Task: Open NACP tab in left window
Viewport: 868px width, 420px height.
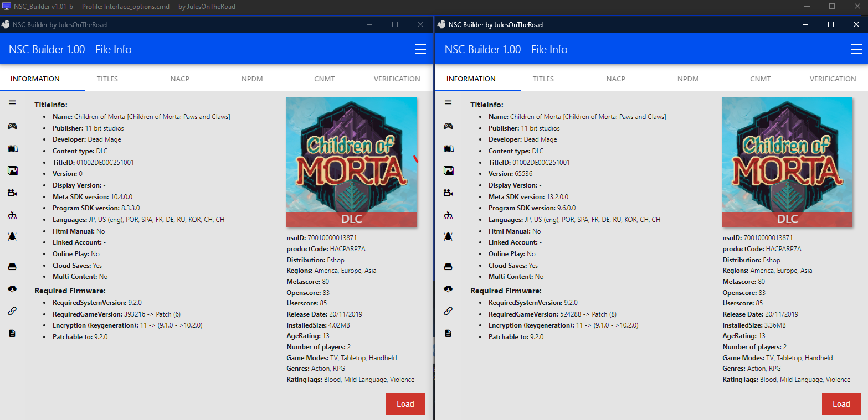Action: click(x=180, y=79)
